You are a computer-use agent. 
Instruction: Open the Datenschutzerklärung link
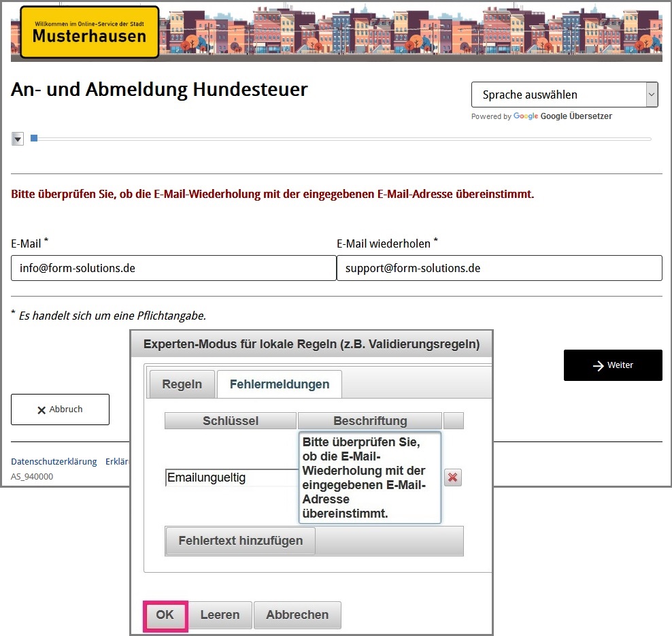[x=54, y=461]
